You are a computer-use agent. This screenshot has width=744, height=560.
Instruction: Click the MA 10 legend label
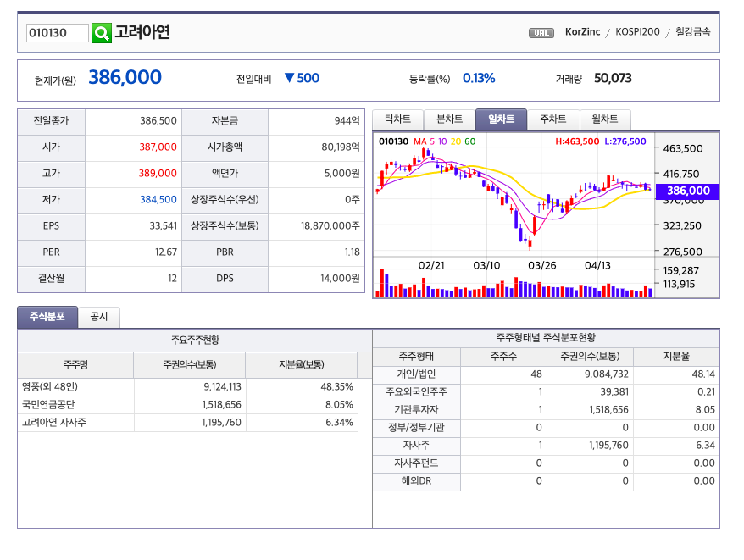[442, 141]
